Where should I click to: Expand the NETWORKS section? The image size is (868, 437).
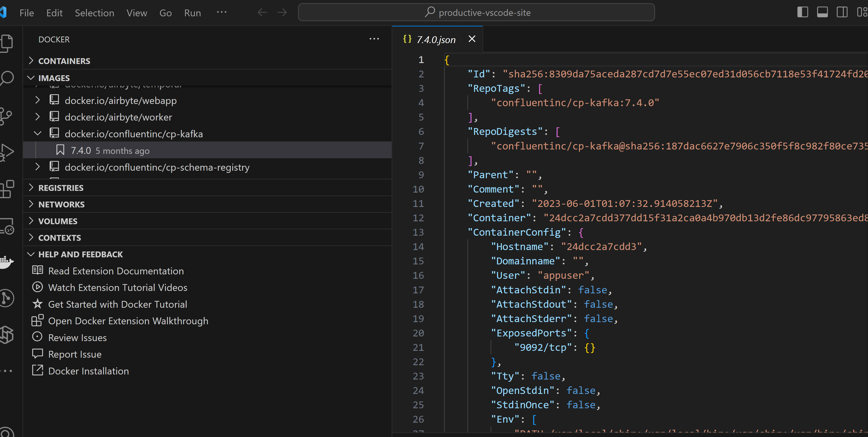click(x=31, y=204)
